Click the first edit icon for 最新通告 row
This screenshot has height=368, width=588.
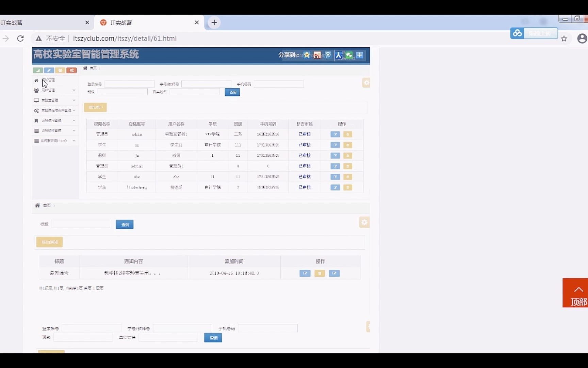(305, 273)
